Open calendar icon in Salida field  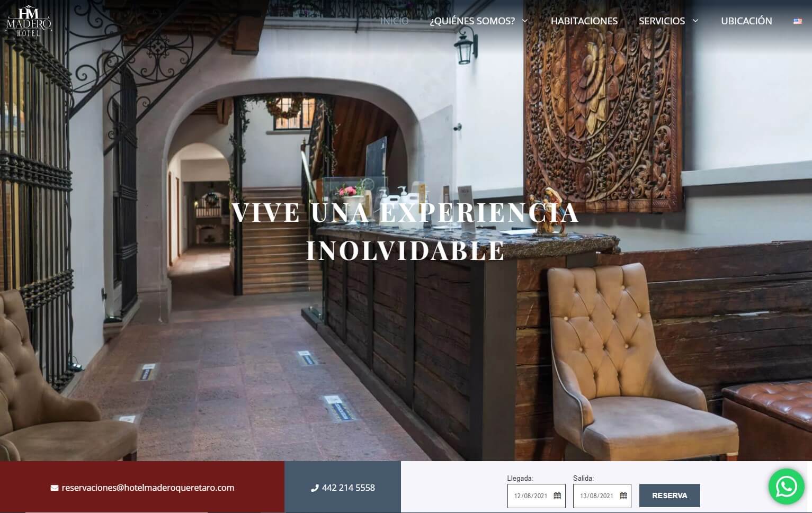pos(623,496)
